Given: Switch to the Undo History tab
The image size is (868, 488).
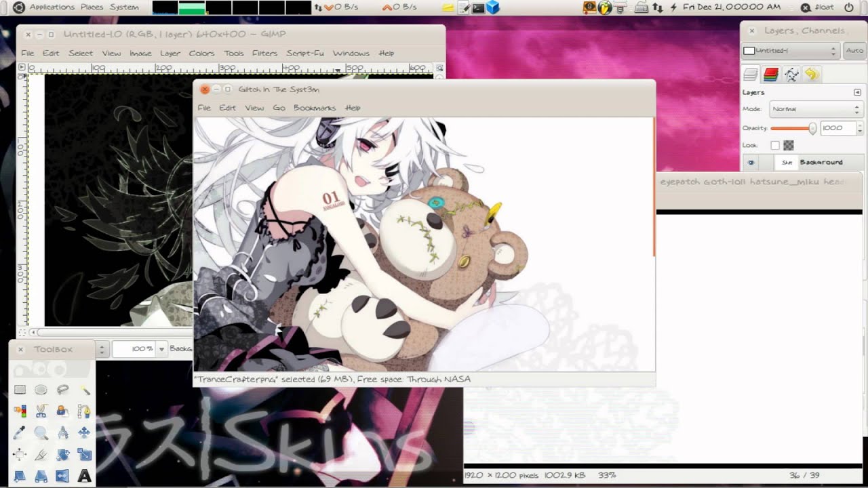Looking at the screenshot, I should [x=812, y=75].
